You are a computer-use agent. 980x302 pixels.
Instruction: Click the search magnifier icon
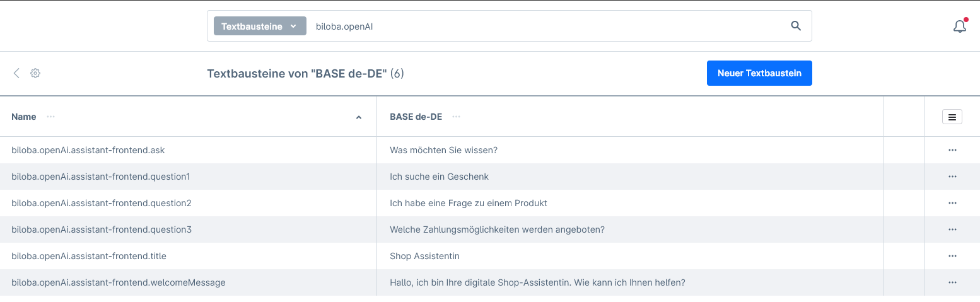tap(796, 26)
